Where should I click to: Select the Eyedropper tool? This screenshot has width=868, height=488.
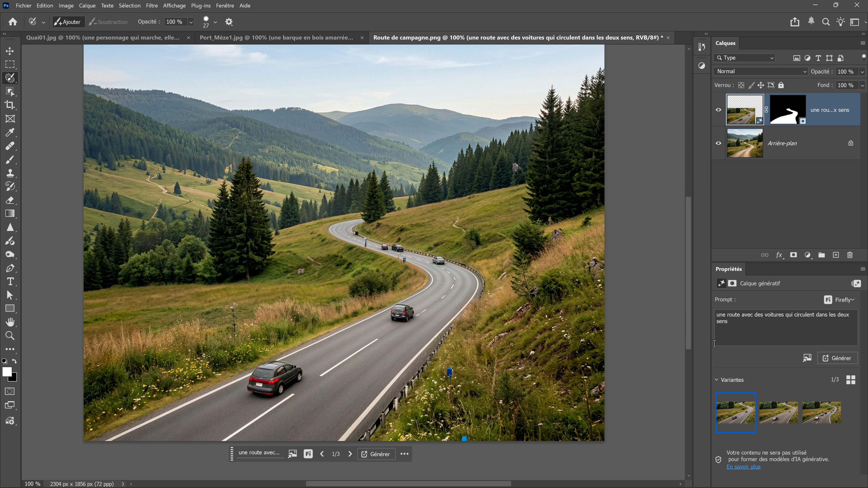point(10,132)
